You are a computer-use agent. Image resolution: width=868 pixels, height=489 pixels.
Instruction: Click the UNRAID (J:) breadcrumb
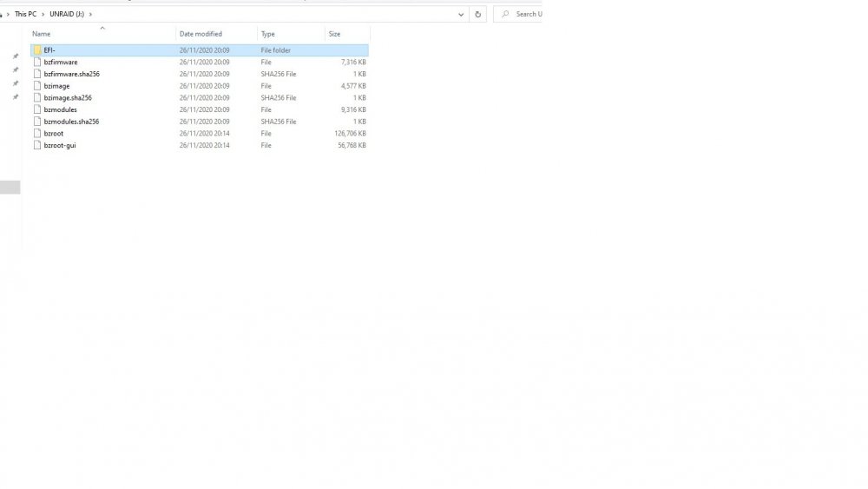coord(67,15)
